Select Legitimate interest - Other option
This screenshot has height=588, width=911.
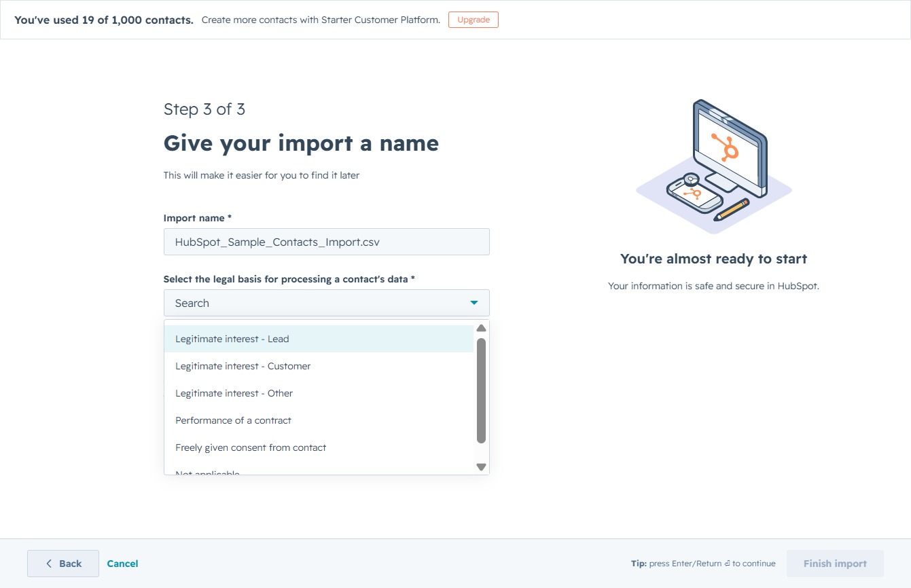tap(319, 393)
